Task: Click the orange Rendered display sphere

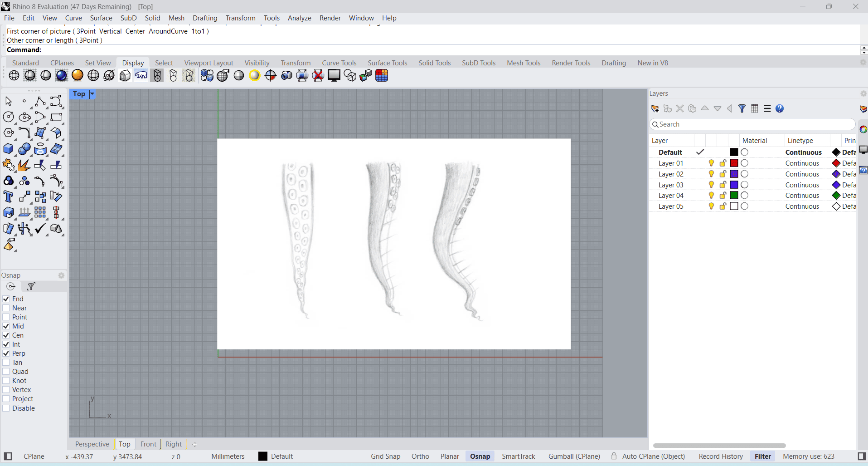Action: [78, 75]
